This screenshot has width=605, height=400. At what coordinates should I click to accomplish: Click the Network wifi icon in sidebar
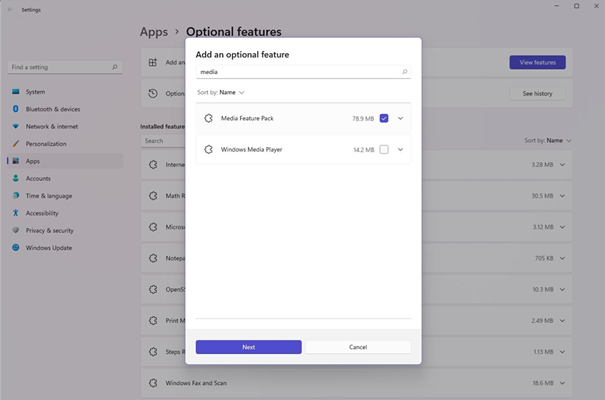[x=15, y=127]
